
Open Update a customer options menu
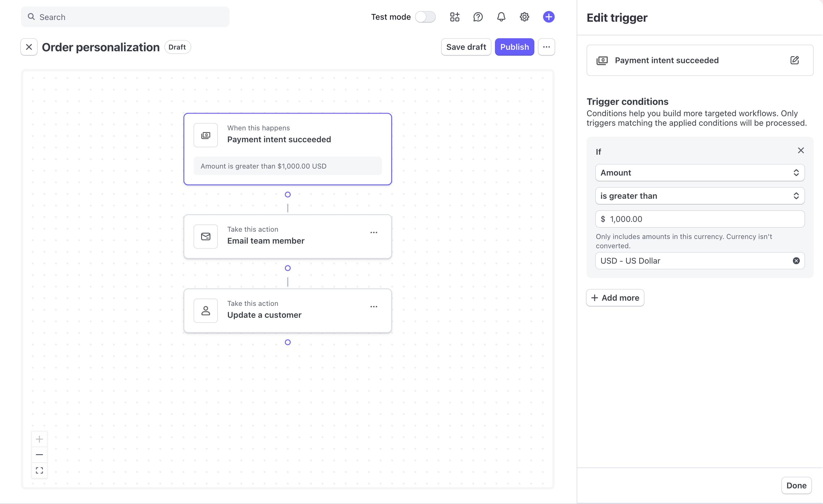[x=374, y=307]
